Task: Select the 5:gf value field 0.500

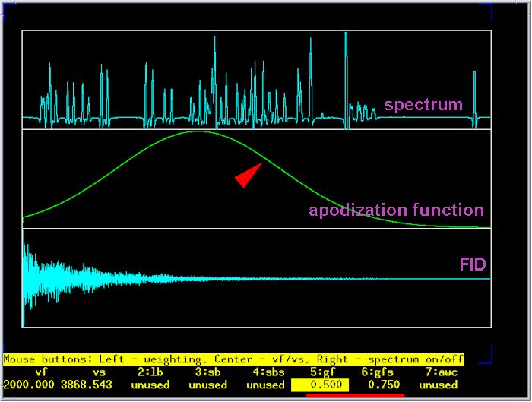Action: pyautogui.click(x=320, y=385)
